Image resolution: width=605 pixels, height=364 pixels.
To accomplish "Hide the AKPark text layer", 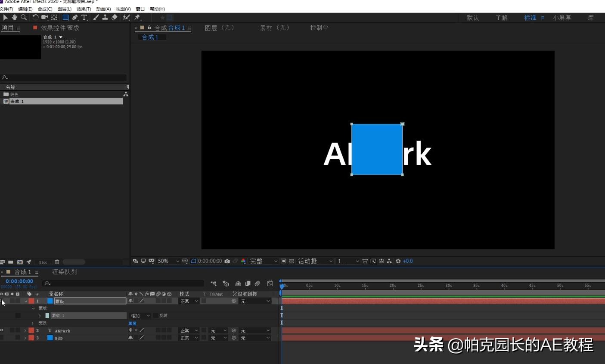I will click(x=2, y=330).
